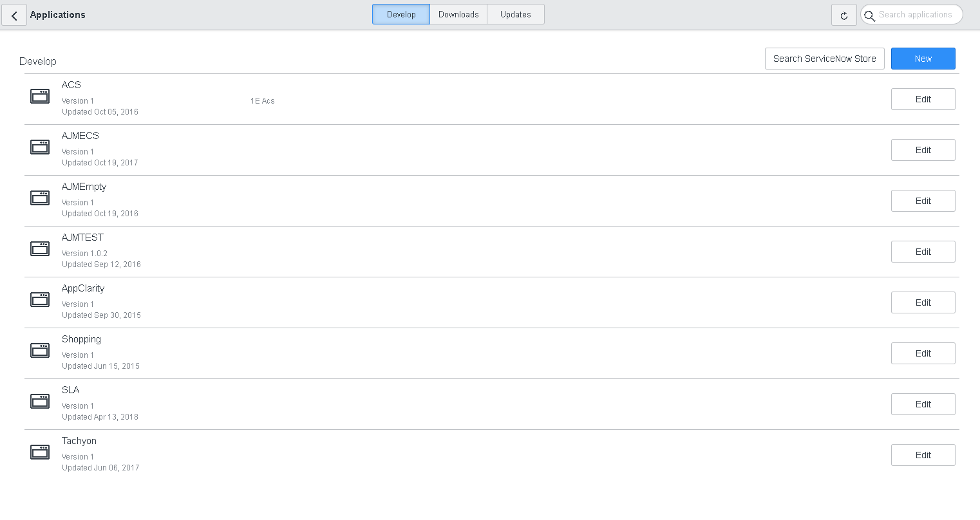Switch to the Downloads tab
Screen dimensions: 980x520
458,14
